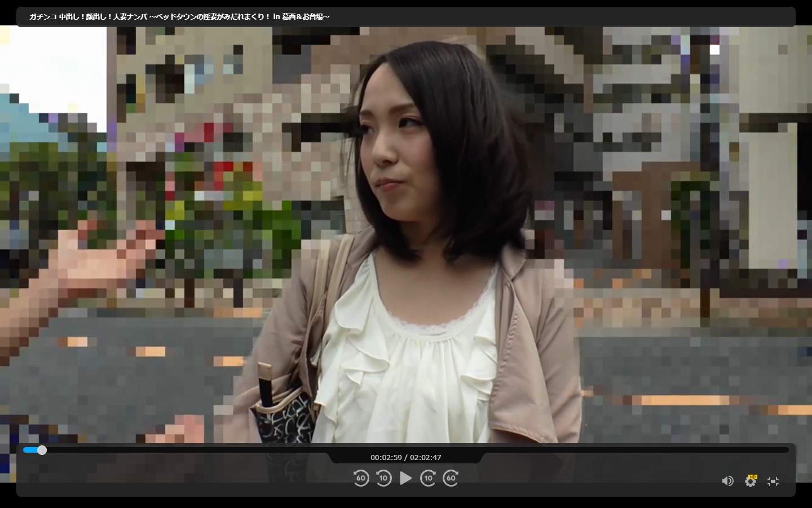Seek to the far right end of timeline

pyautogui.click(x=787, y=450)
